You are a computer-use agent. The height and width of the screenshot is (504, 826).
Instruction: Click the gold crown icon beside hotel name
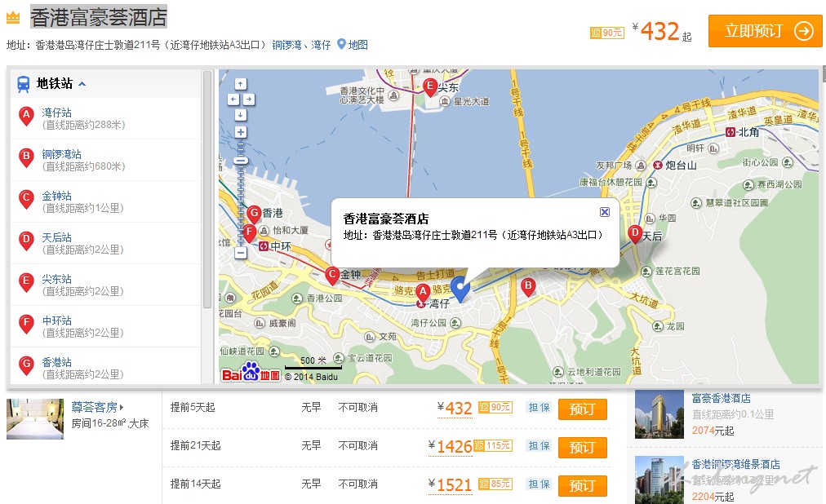(x=13, y=17)
